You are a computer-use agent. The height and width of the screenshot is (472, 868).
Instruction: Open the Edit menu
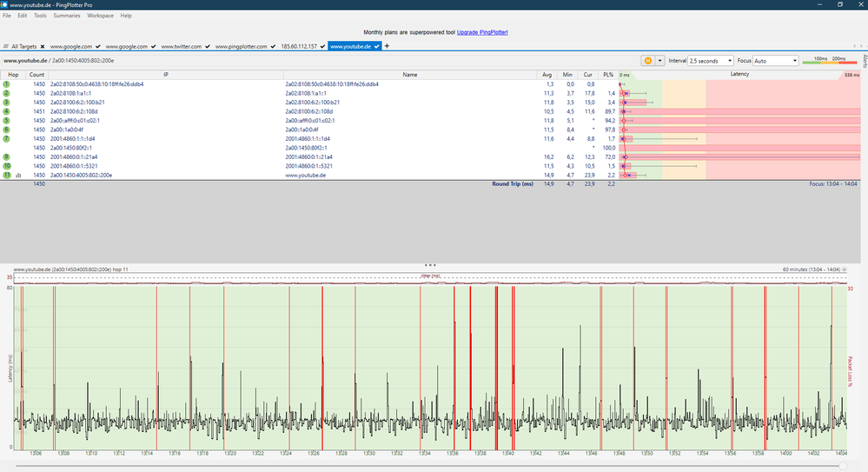(x=22, y=16)
